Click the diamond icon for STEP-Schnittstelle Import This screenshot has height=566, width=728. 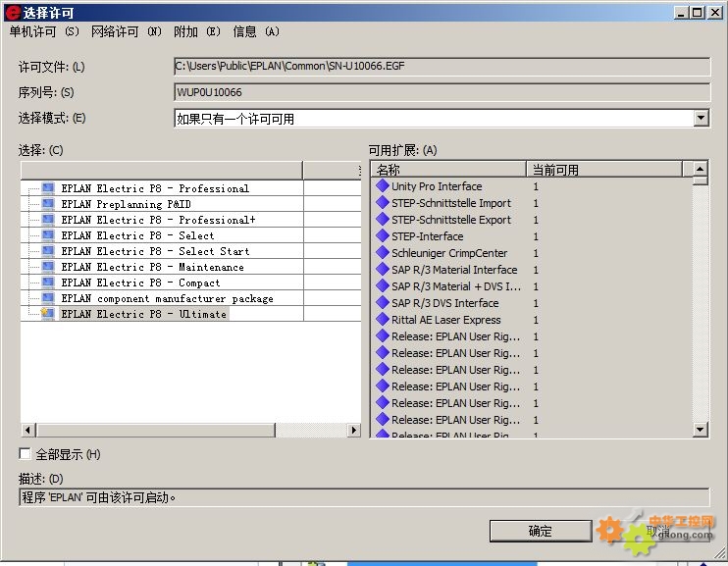383,203
